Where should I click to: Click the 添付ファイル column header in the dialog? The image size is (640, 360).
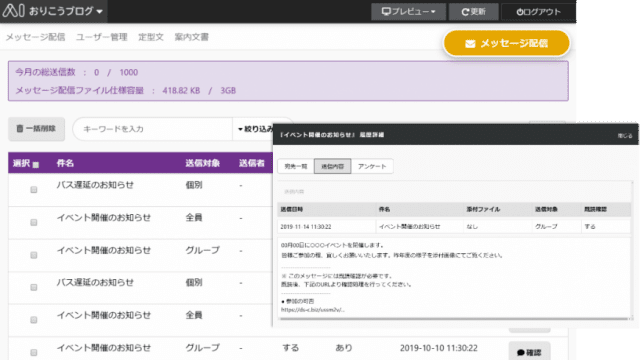(483, 209)
